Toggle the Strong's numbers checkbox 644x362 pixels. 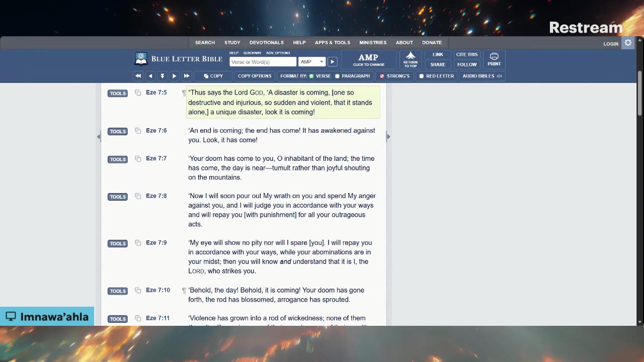(382, 76)
